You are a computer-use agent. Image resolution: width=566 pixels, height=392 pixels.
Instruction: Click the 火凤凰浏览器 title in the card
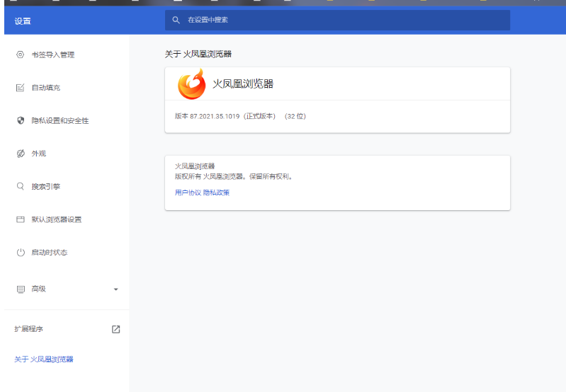coord(243,84)
